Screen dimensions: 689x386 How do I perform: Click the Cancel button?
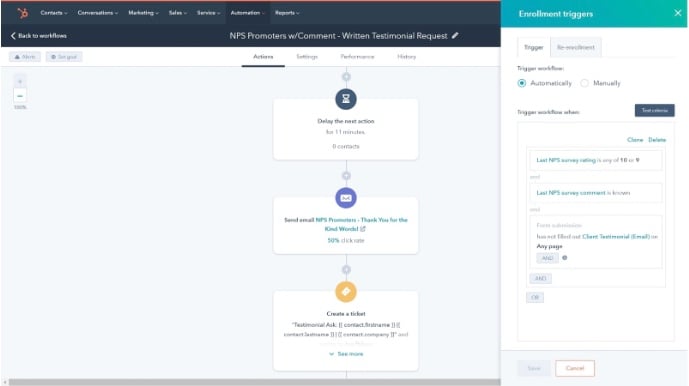(x=575, y=368)
